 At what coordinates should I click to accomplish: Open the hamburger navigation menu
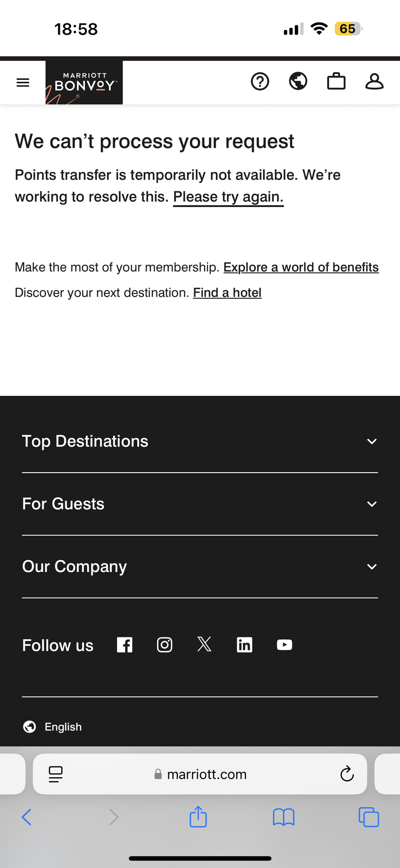point(23,82)
